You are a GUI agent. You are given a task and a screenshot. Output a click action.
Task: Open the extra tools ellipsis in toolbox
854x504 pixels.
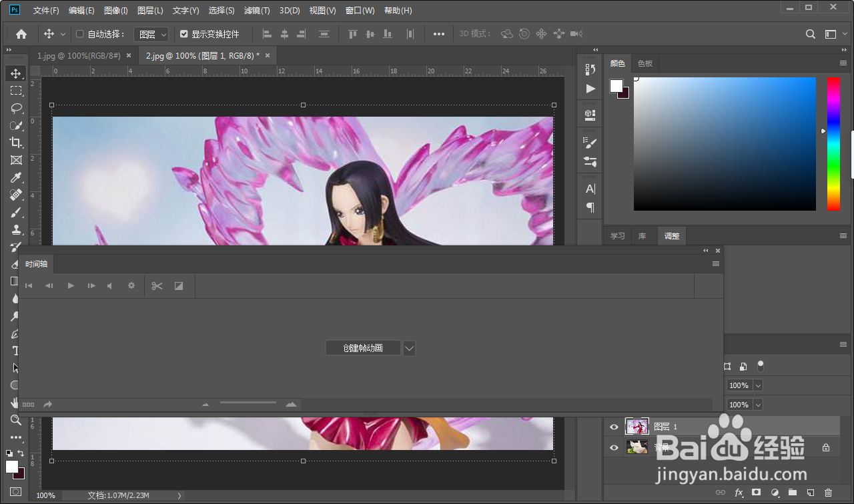pyautogui.click(x=16, y=438)
